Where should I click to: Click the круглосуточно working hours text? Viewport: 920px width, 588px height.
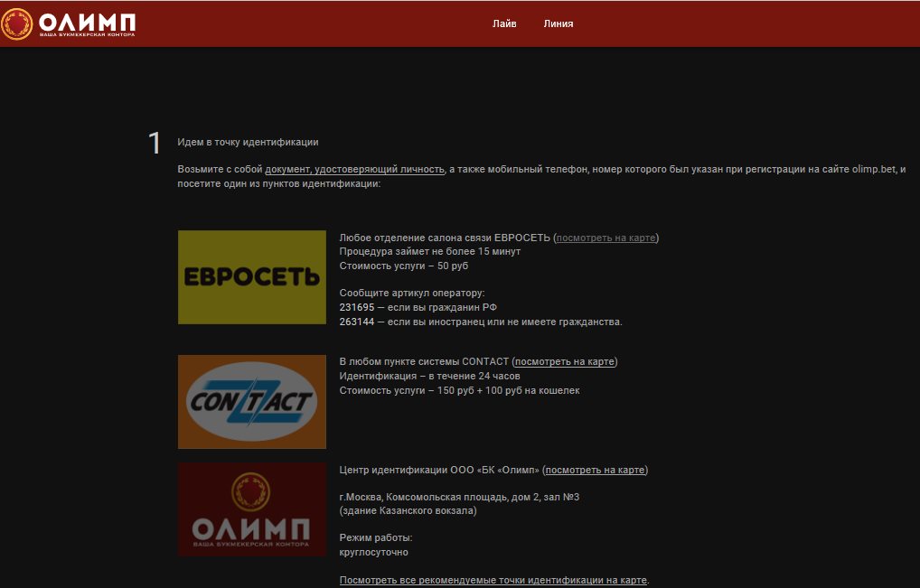[x=374, y=552]
